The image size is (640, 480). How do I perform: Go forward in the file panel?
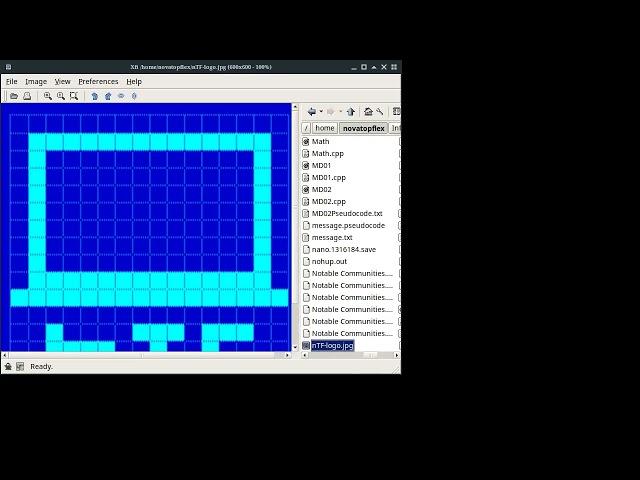pos(331,111)
